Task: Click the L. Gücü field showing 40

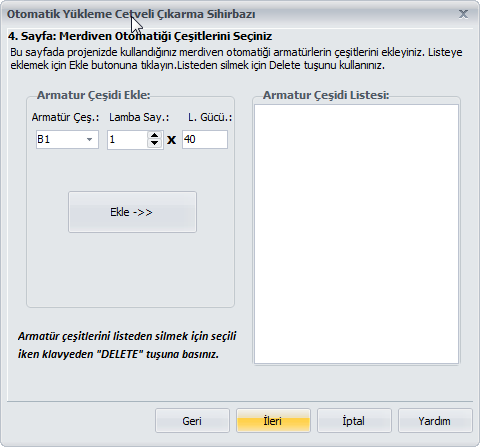Action: pos(205,139)
